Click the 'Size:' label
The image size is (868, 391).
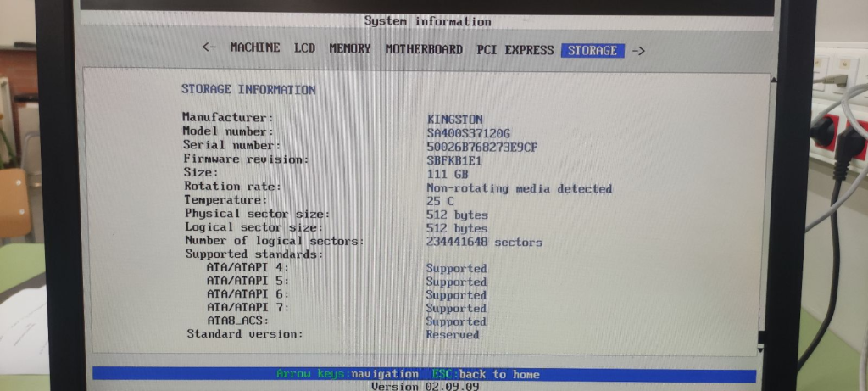201,172
